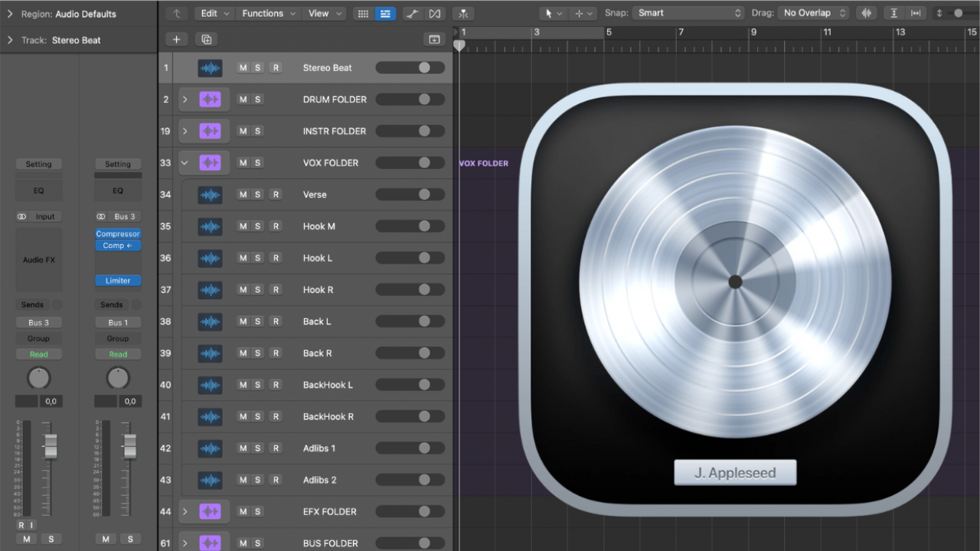The image size is (980, 551).
Task: Click the duplicate track icon
Action: coord(206,40)
